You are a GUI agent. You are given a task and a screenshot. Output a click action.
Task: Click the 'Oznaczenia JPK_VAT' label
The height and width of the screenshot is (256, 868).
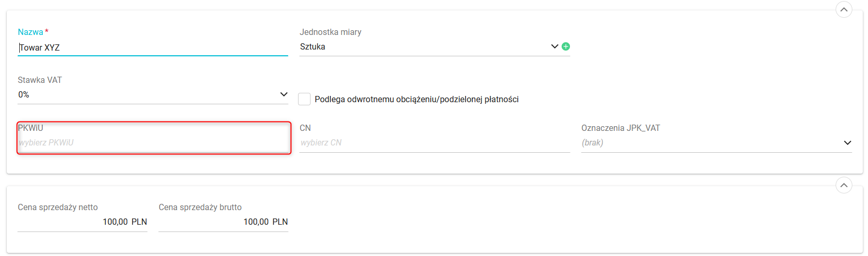coord(620,128)
